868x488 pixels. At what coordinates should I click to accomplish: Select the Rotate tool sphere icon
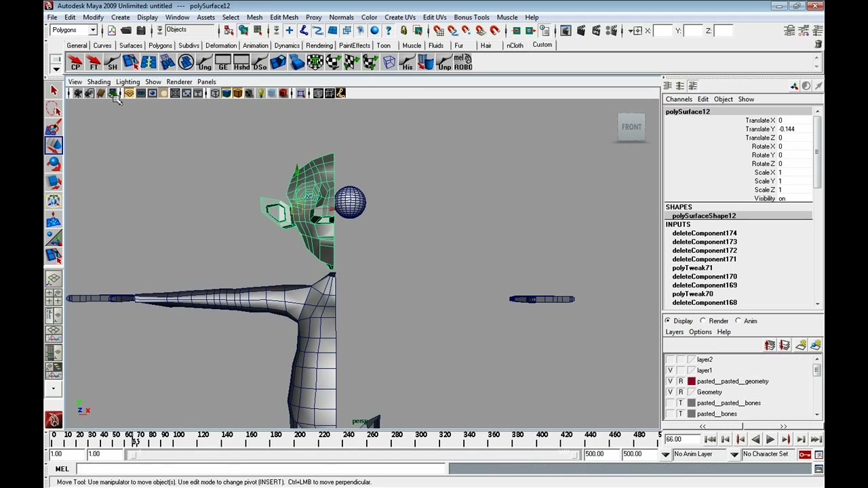point(54,164)
